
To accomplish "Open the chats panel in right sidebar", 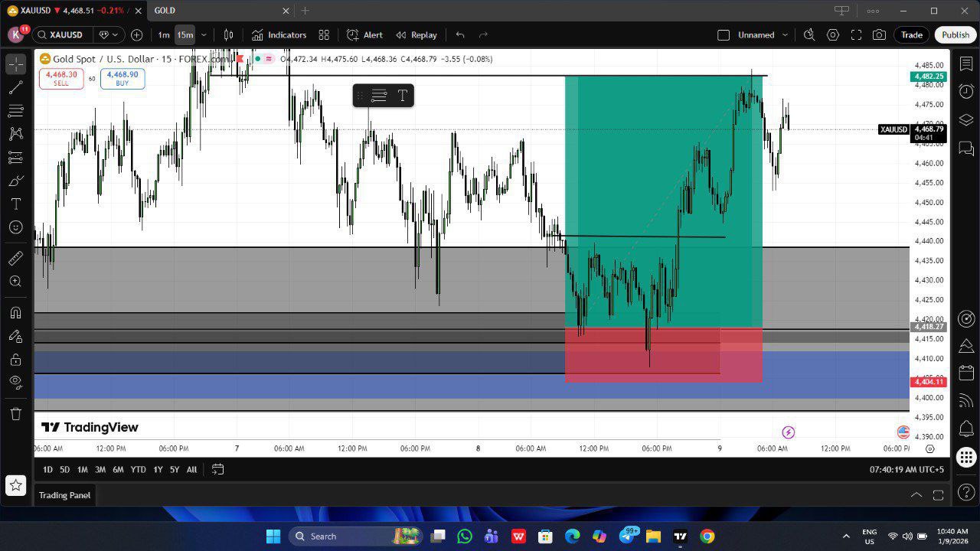I will (966, 148).
